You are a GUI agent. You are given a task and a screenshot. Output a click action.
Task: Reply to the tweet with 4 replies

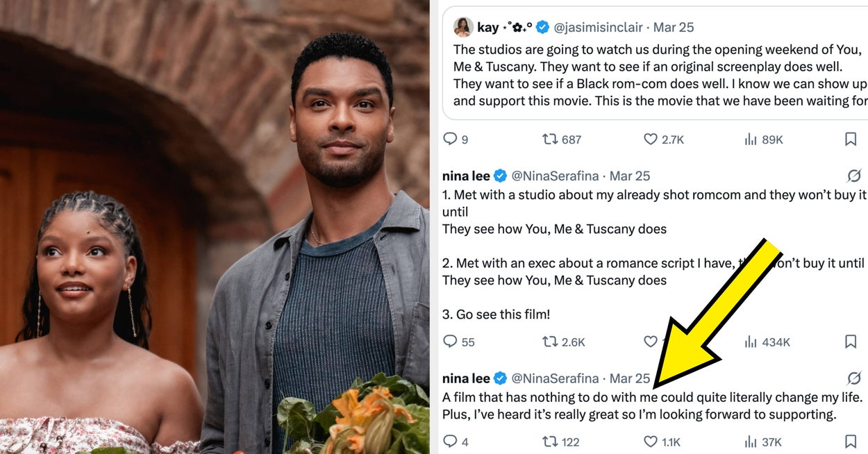point(451,442)
